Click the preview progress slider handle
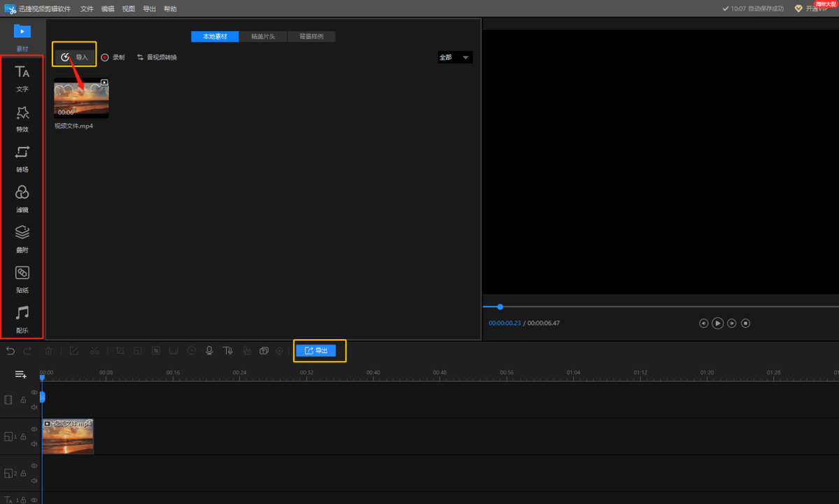Viewport: 839px width, 504px height. 500,306
